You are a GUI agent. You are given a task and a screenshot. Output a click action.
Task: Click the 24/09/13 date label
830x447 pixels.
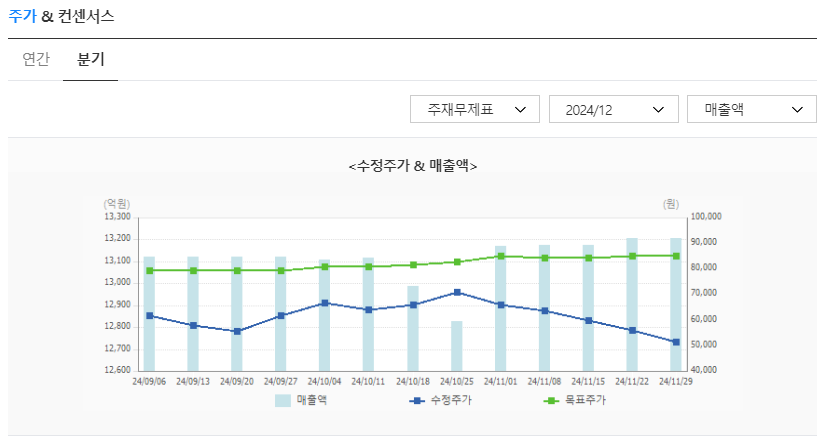tap(193, 381)
